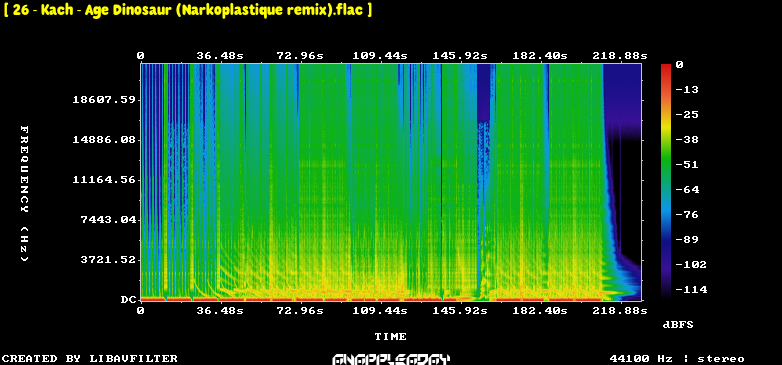
Task: Click the DC label on frequency axis
Action: tap(128, 300)
